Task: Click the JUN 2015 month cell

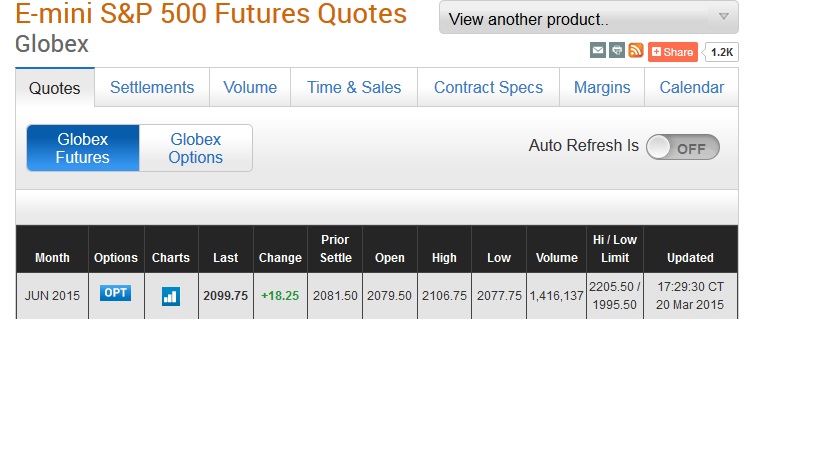Action: coord(52,296)
